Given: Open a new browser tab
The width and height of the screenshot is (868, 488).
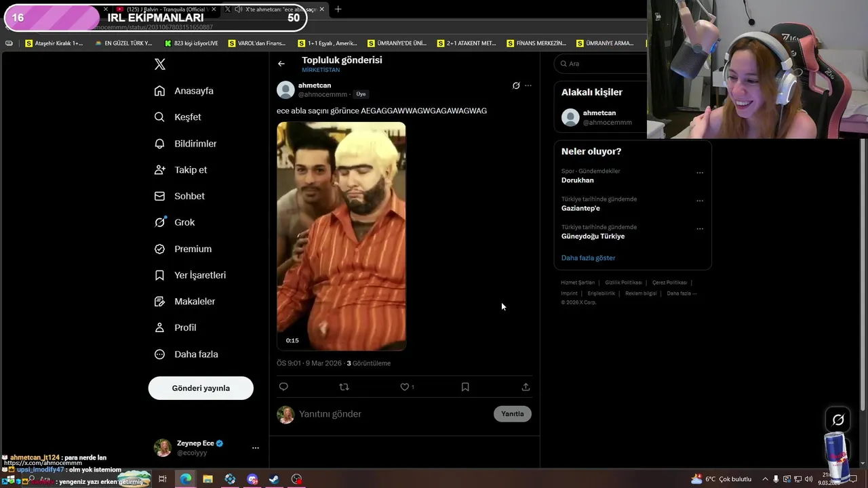Looking at the screenshot, I should pos(338,9).
